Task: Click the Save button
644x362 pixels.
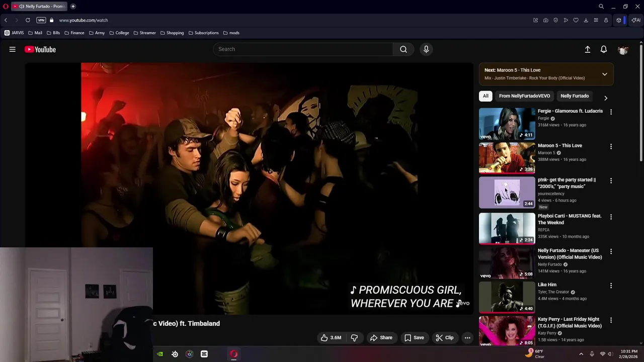Action: point(414,338)
